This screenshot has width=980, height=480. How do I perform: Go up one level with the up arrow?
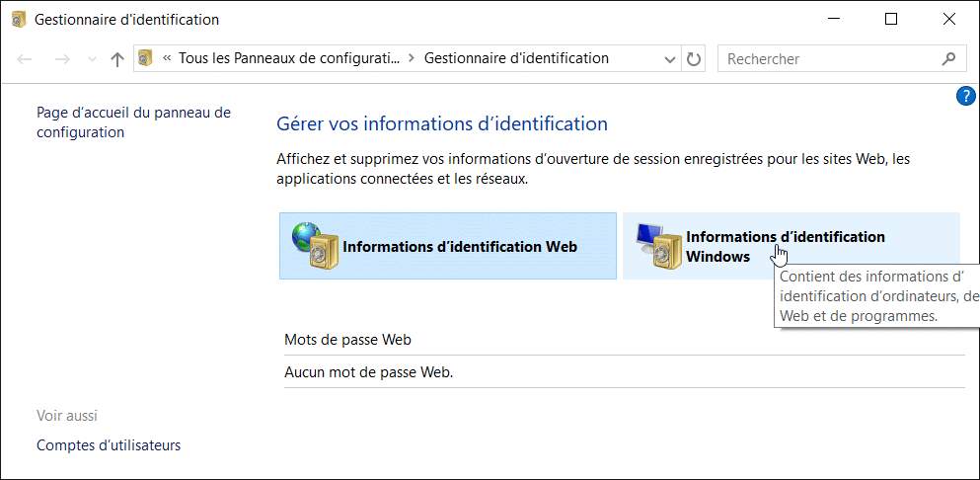(116, 59)
